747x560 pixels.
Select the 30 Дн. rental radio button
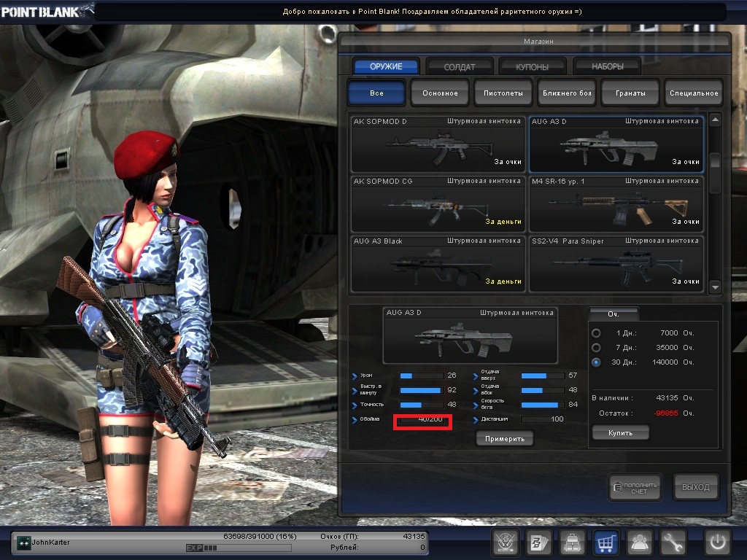pos(597,362)
